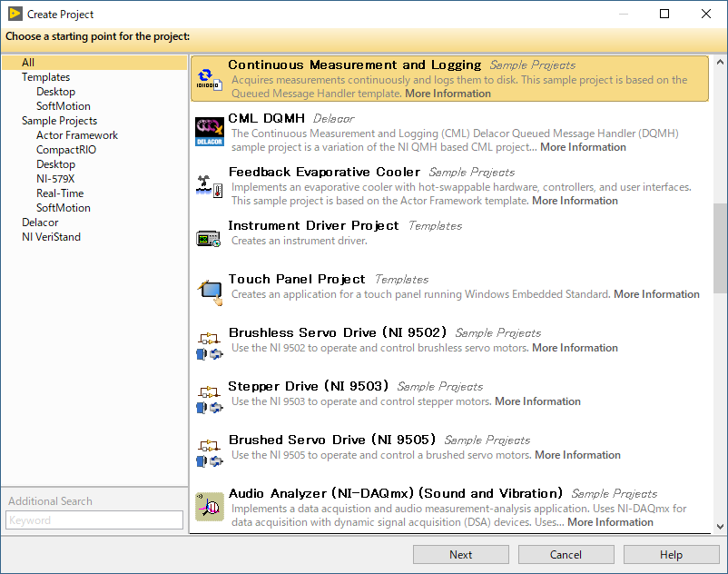
Task: Select Brushless Servo Drive (NI 9502) title
Action: (338, 332)
